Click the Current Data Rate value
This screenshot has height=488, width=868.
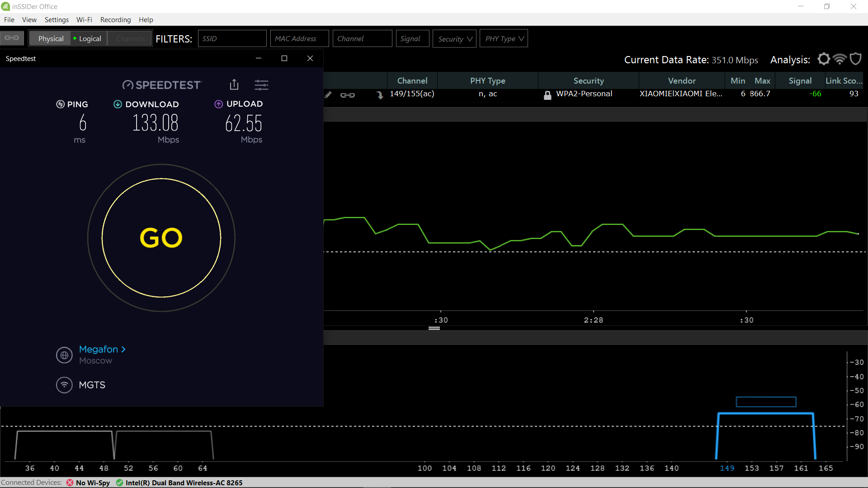click(x=735, y=60)
